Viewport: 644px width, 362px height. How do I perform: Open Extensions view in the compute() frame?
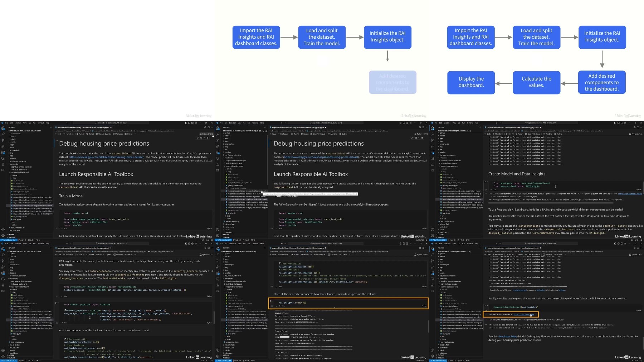pos(218,273)
